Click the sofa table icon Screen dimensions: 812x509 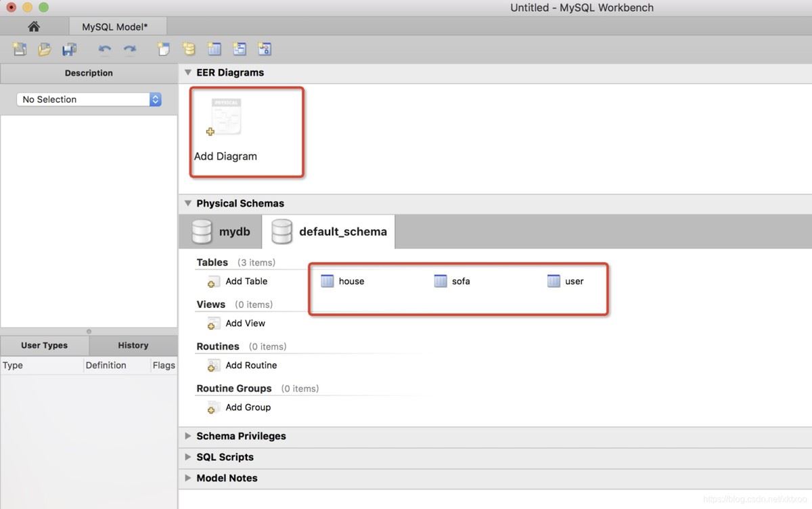point(441,281)
